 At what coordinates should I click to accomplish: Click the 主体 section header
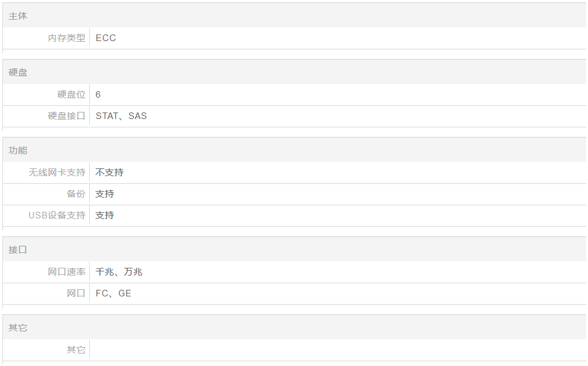coord(18,15)
